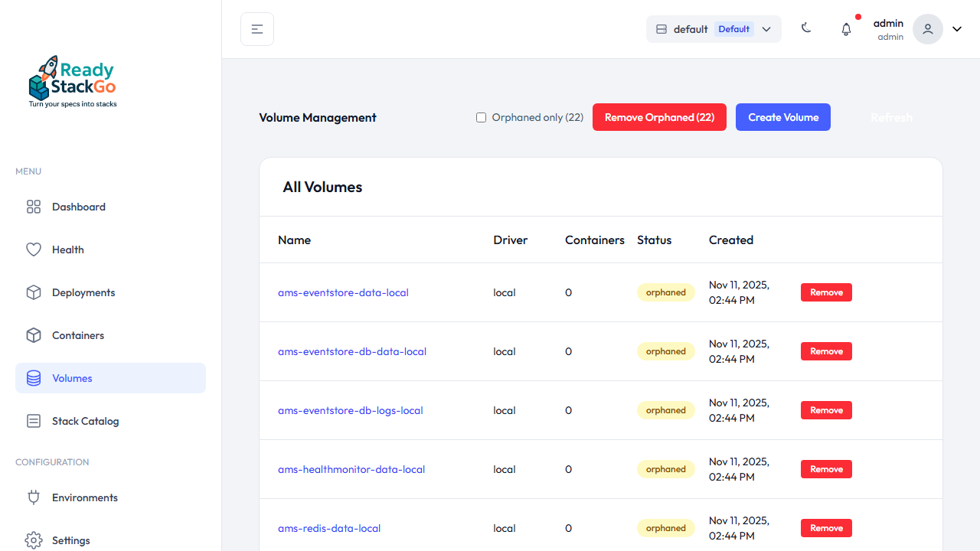Click the user avatar icon in the top bar
This screenshot has width=980, height=551.
pos(927,28)
